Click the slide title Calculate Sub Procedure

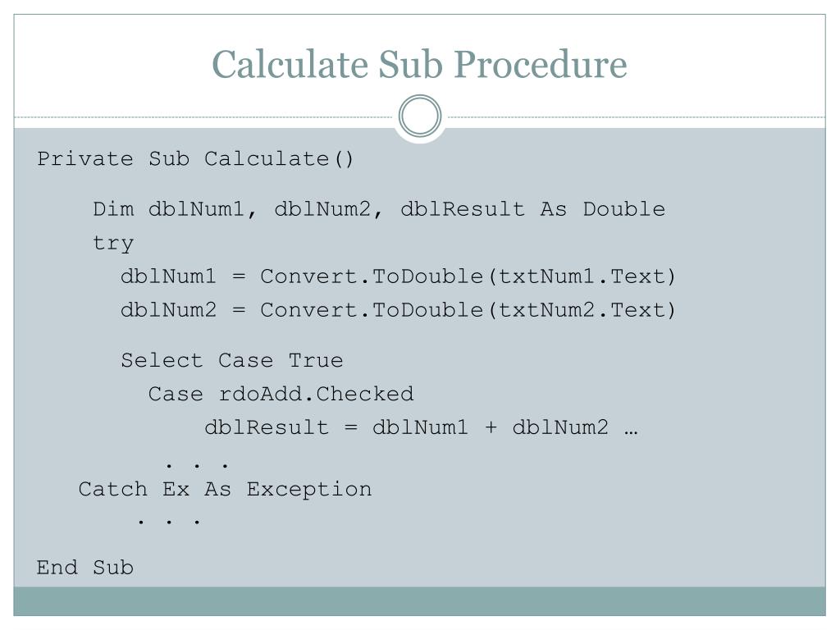click(x=419, y=65)
